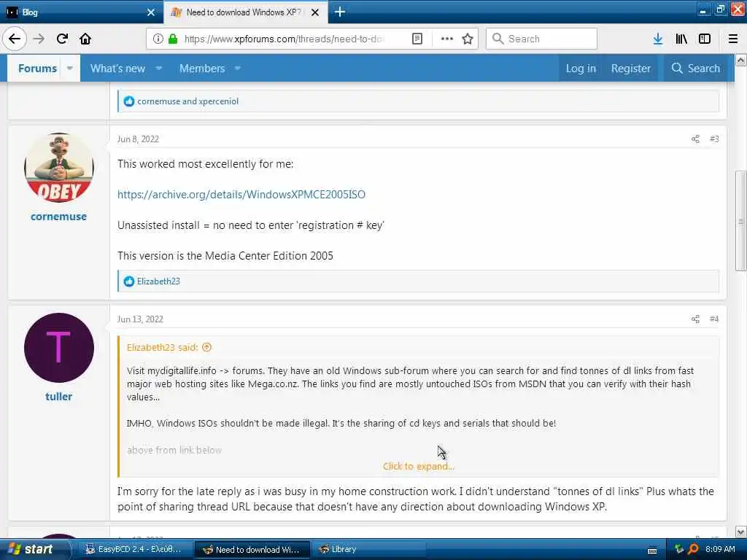Click Elizabeth23 said quote header

163,347
